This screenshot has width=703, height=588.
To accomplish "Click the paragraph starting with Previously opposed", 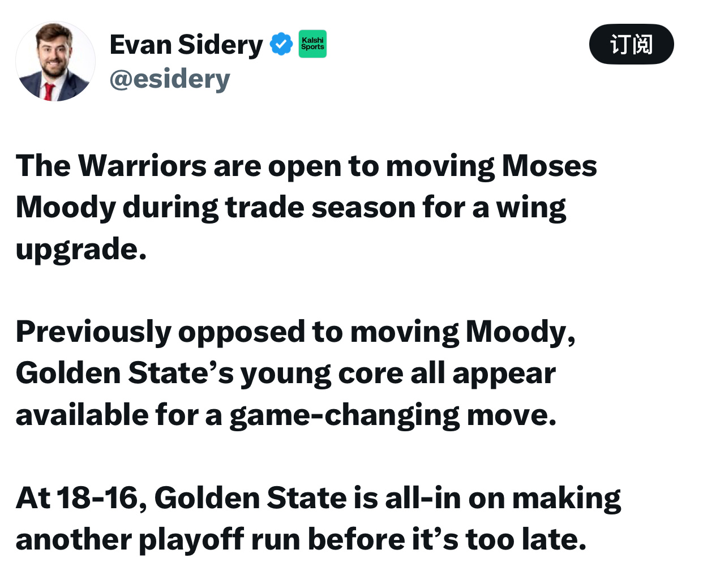I will coord(295,373).
